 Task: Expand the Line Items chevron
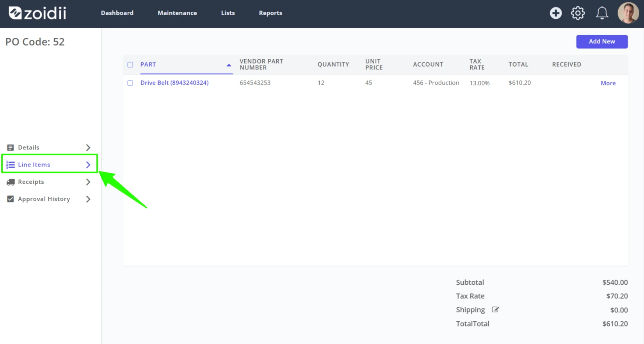tap(88, 165)
